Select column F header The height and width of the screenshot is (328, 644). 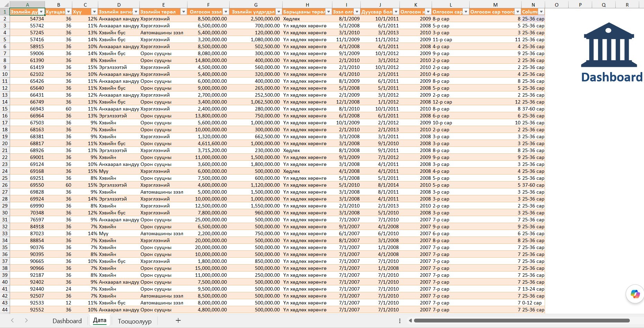coord(208,5)
